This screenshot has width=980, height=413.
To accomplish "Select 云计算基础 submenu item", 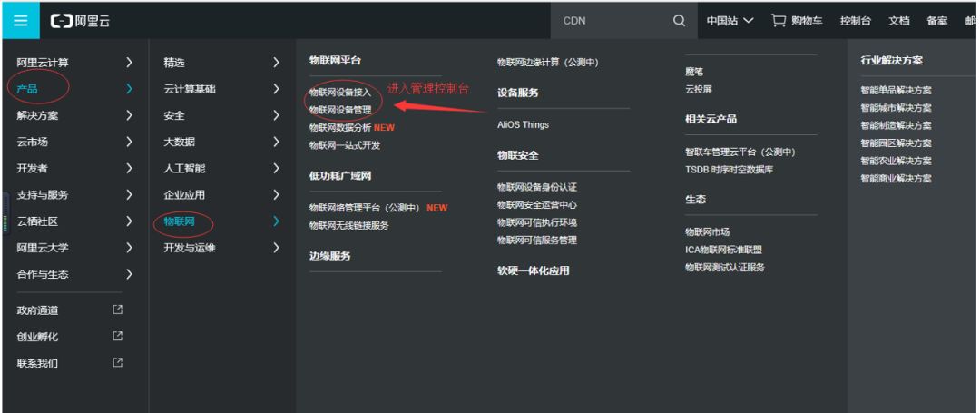I will pos(190,89).
